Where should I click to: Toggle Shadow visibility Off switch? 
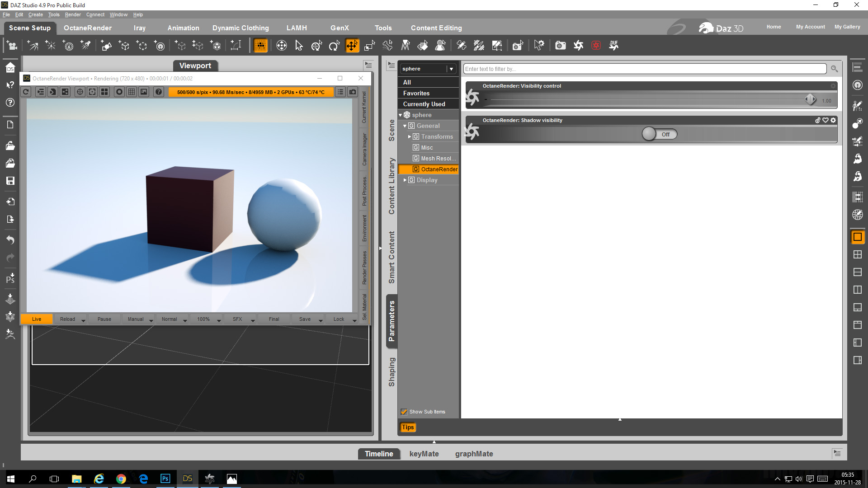[x=659, y=134]
